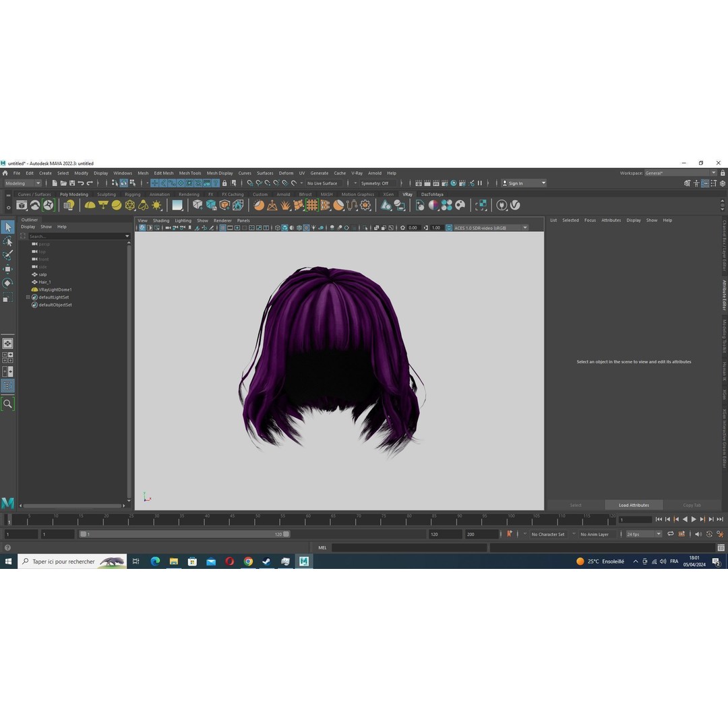Toggle the Attribute Editor panel icon
Viewport: 728px width, 728px height.
click(x=705, y=183)
